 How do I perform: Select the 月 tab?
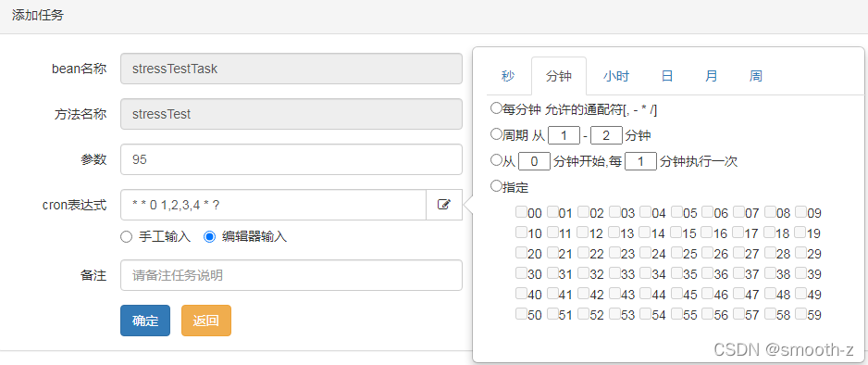pos(712,76)
